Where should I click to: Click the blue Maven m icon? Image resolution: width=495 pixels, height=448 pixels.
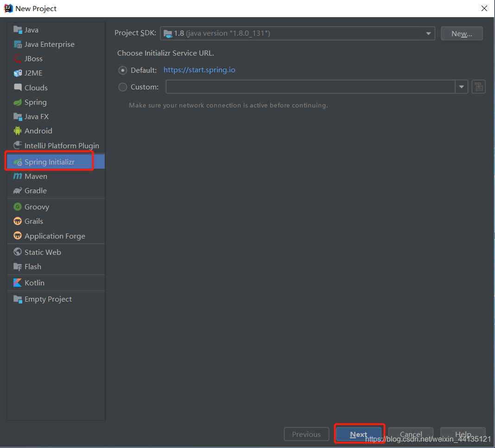point(18,176)
